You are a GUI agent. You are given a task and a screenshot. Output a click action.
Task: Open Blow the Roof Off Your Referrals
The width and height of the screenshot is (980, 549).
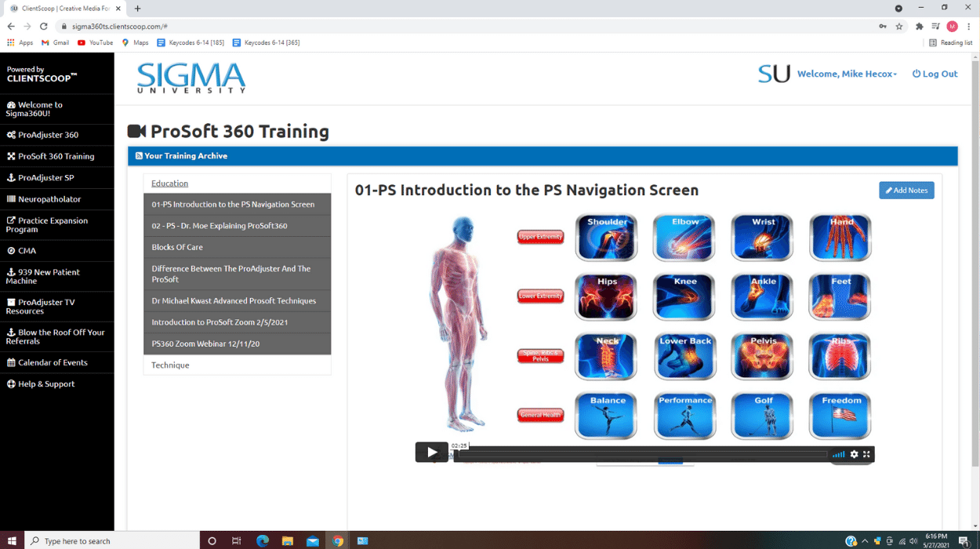coord(56,336)
